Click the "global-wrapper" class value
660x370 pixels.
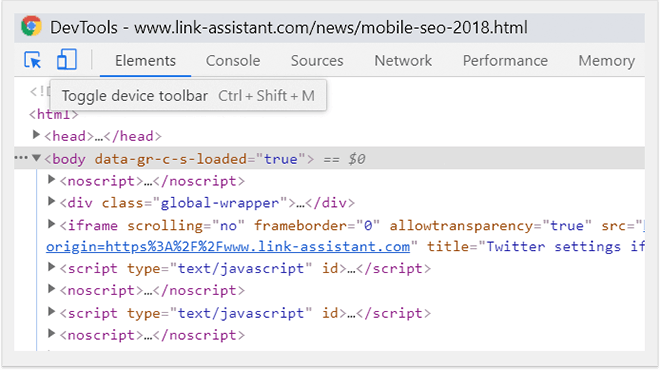point(220,203)
